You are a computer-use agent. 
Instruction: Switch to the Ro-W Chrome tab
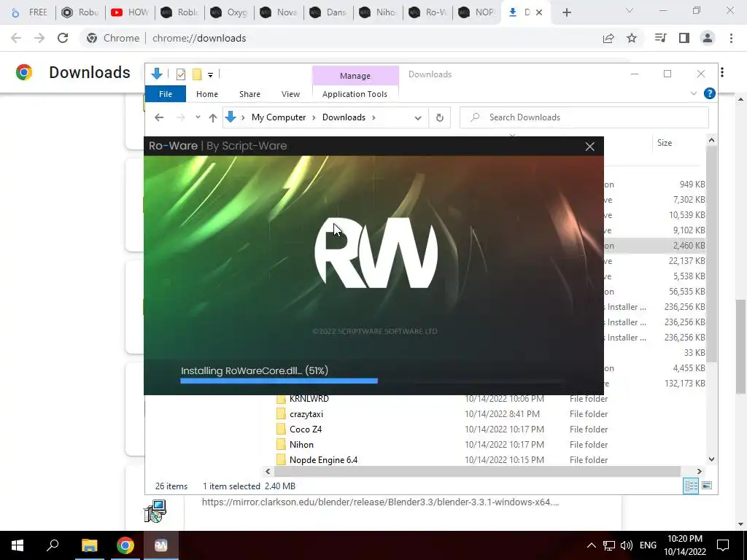(x=429, y=12)
